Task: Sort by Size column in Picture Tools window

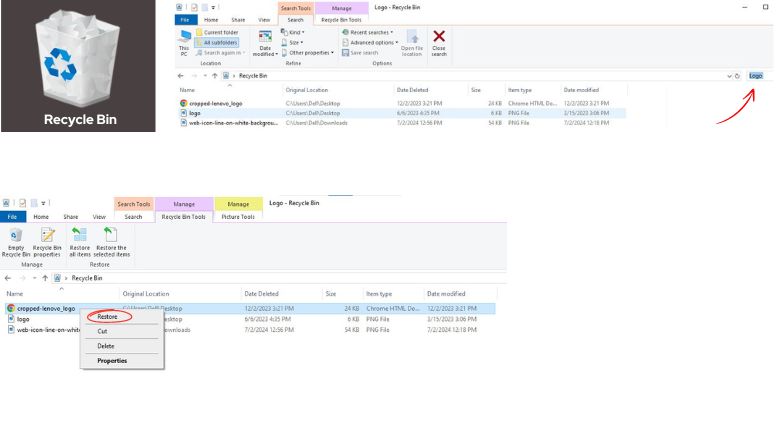Action: 331,294
